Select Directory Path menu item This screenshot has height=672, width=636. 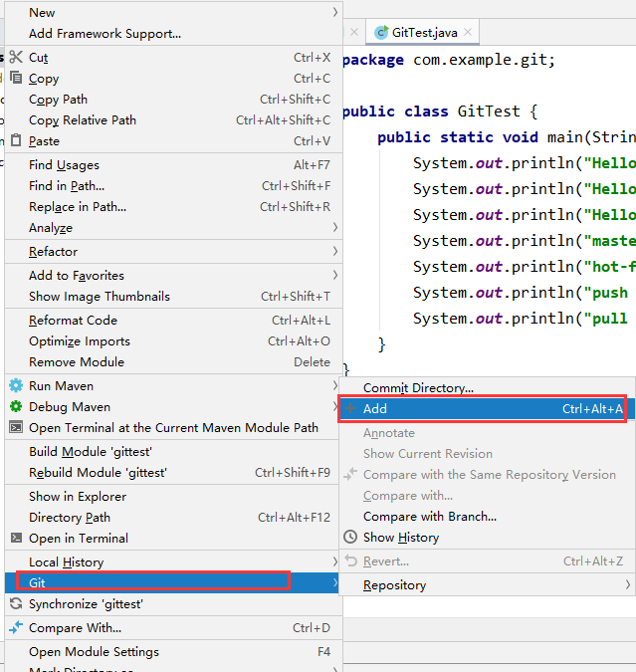pos(173,518)
